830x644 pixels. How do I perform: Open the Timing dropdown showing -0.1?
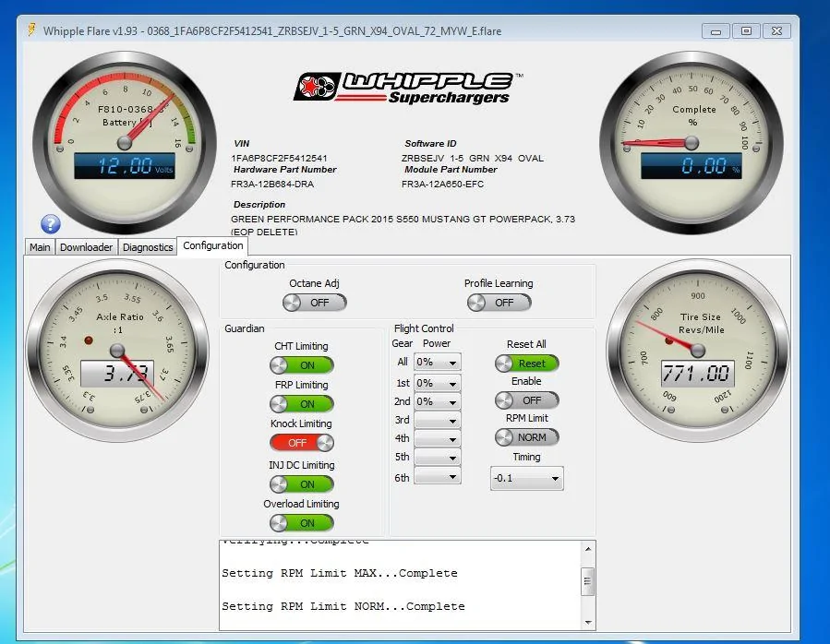click(526, 478)
